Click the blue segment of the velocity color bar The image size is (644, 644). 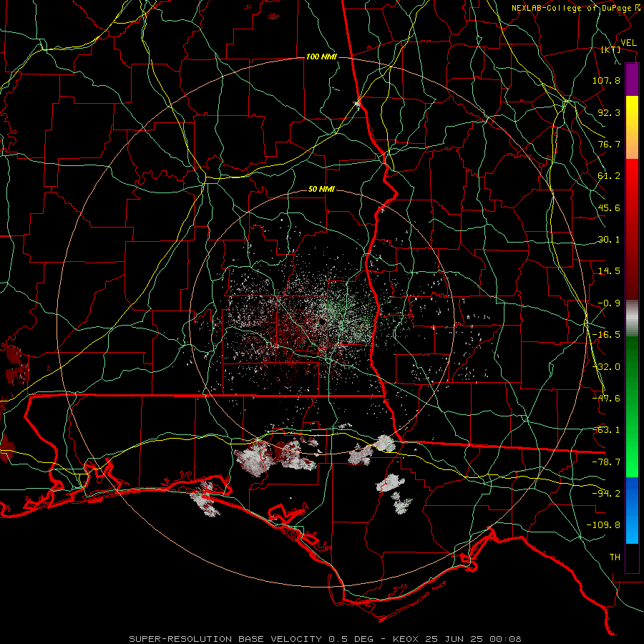coord(632,510)
